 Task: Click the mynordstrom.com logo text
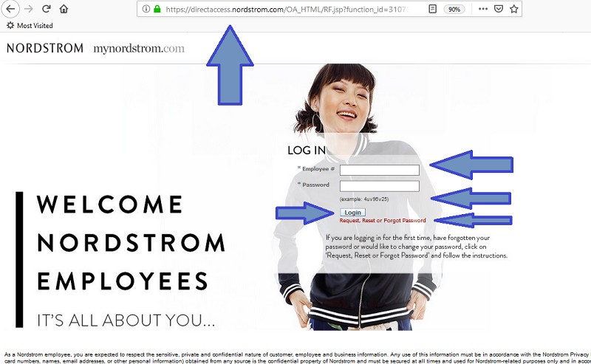[139, 48]
